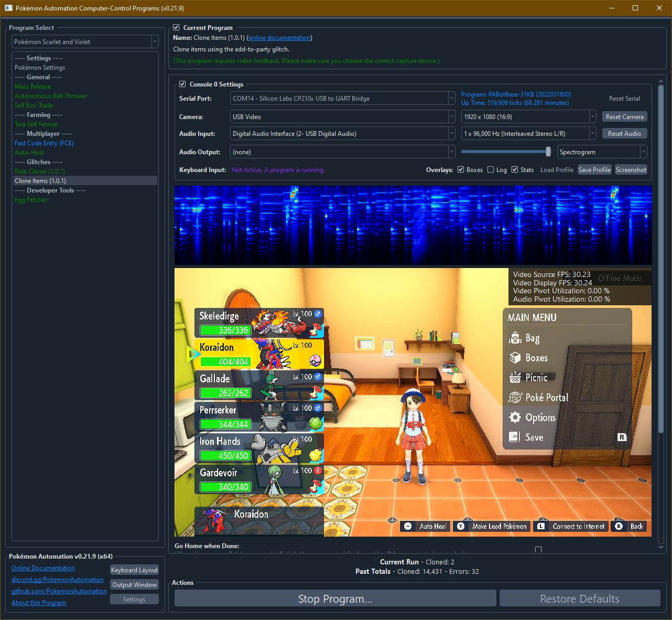672x620 pixels.
Task: Click the app icon in title bar
Action: point(8,8)
